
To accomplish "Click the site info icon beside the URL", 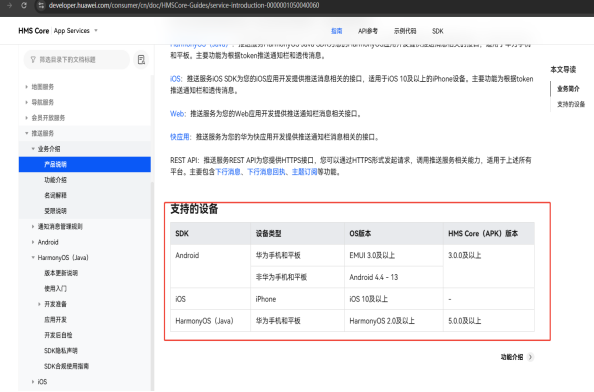I will [x=41, y=5].
